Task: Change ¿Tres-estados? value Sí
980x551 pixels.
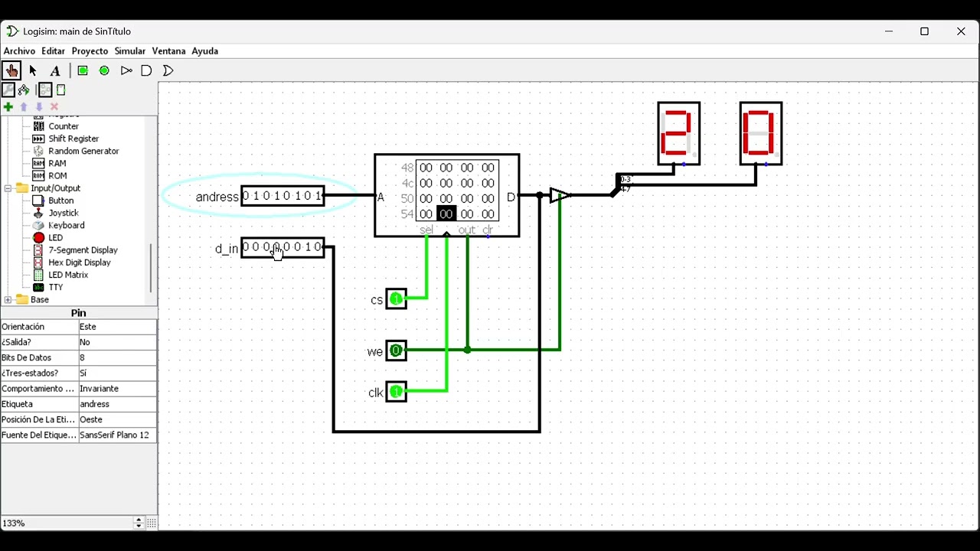Action: [117, 373]
